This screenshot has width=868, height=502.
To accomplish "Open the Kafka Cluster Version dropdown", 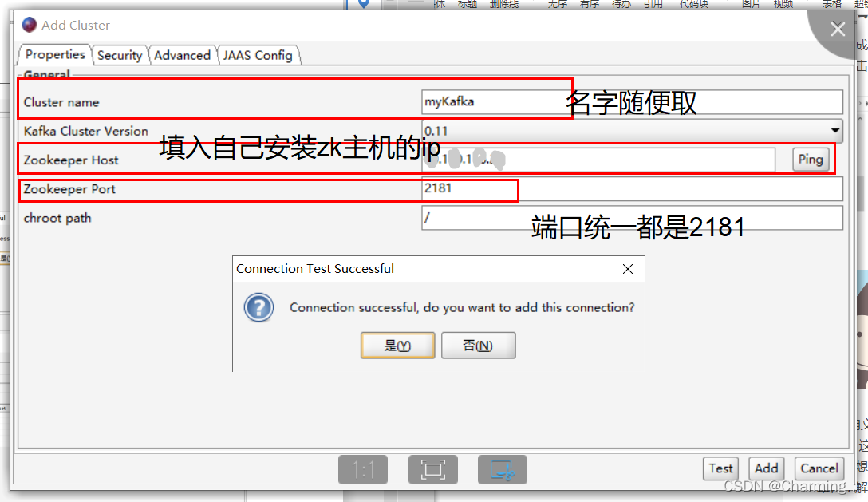I will tap(836, 131).
